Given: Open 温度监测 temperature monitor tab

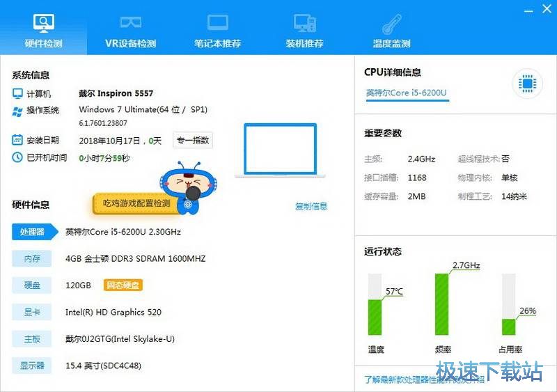Looking at the screenshot, I should pyautogui.click(x=391, y=43).
